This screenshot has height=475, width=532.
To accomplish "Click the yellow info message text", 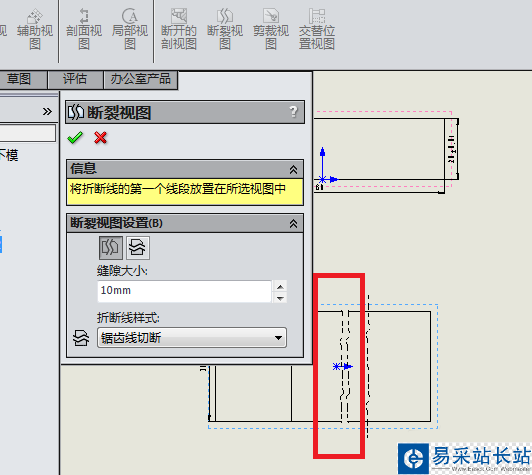I will pos(177,189).
